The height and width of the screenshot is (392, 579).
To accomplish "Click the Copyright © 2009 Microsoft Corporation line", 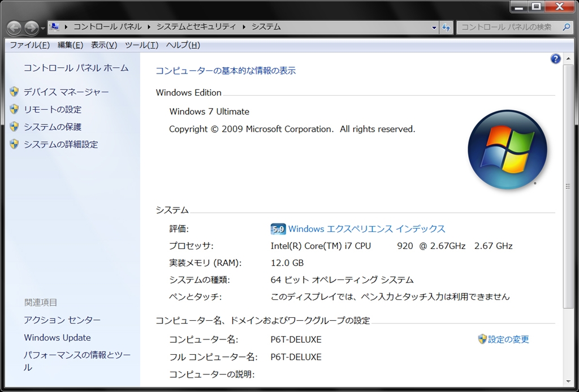I will [x=292, y=129].
